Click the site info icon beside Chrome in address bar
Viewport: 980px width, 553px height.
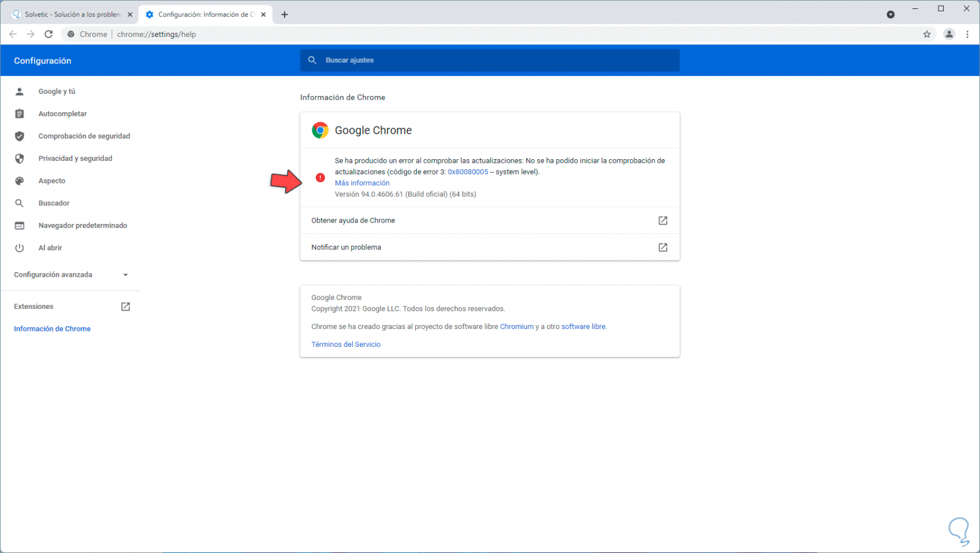[71, 34]
